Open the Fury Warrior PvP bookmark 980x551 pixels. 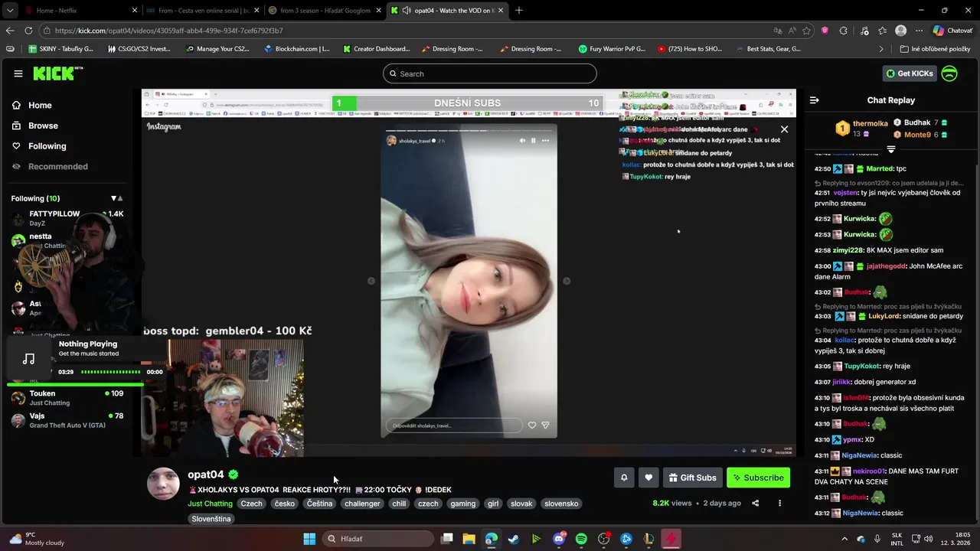tap(612, 49)
